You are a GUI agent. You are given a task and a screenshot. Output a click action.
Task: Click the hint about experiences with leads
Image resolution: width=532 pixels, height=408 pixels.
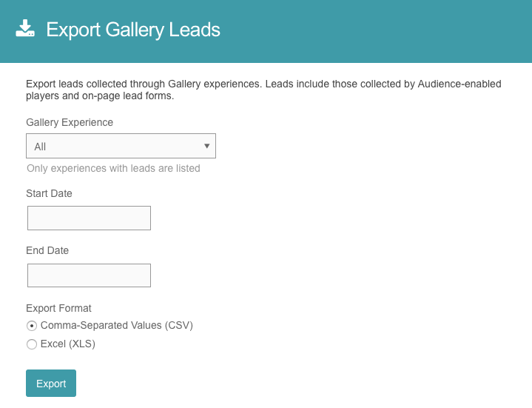(113, 168)
